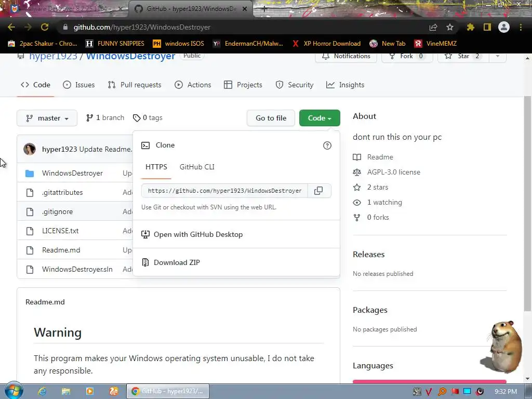Expand the master branch dropdown
Image resolution: width=532 pixels, height=399 pixels.
47,118
